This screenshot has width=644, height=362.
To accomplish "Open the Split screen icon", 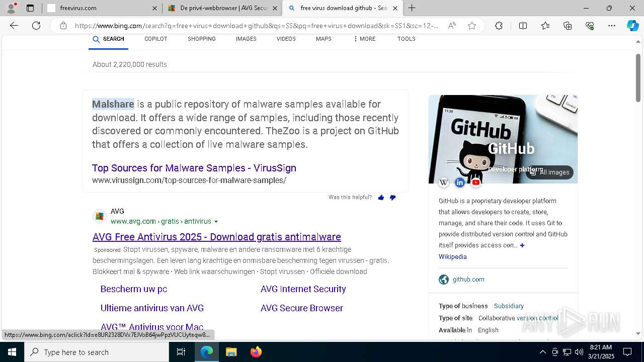I will click(523, 26).
